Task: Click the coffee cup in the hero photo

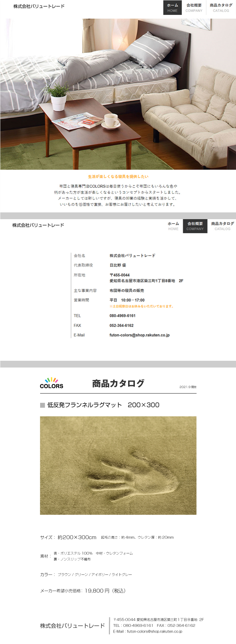Action: click(111, 121)
